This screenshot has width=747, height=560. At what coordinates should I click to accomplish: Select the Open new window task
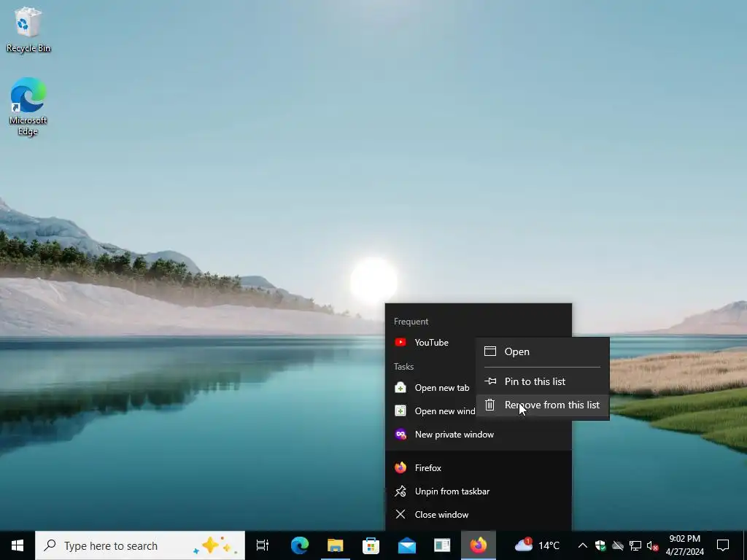(x=431, y=411)
